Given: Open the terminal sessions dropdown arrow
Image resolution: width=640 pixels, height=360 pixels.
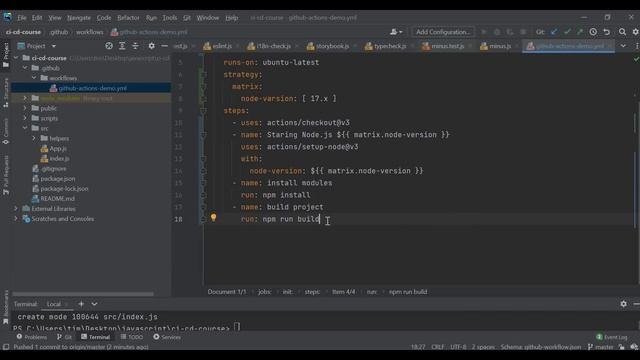Looking at the screenshot, I should 94,304.
